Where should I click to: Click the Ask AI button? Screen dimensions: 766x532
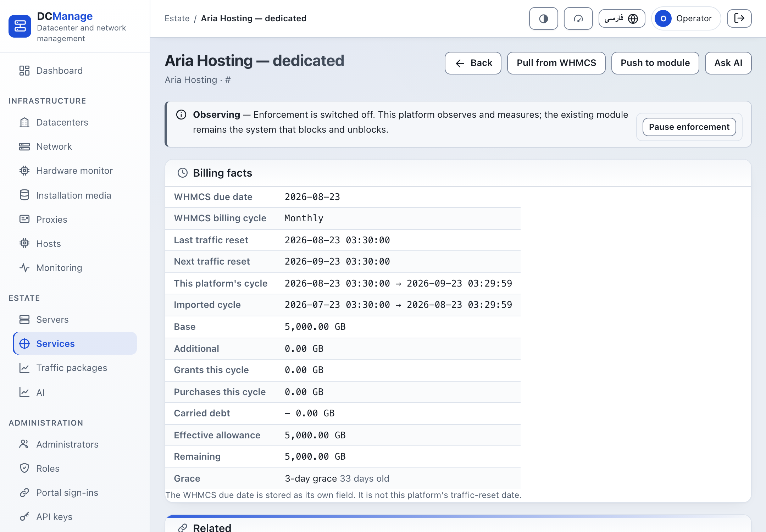(728, 63)
